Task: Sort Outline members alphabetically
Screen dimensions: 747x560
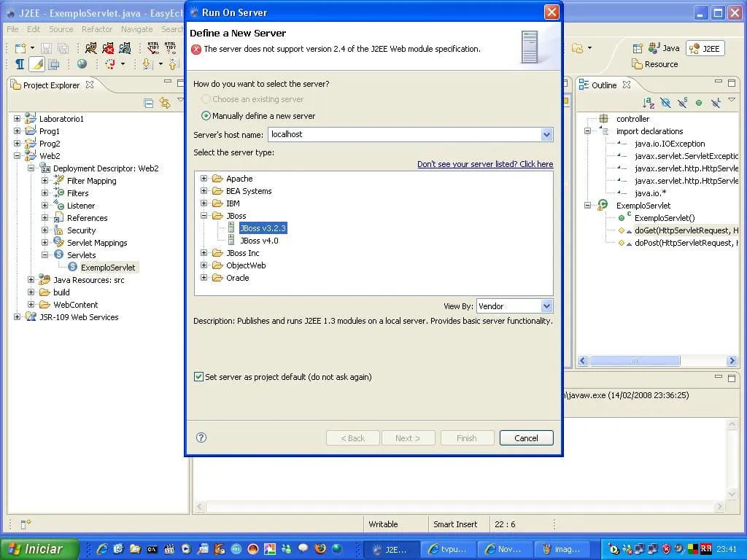Action: [649, 104]
